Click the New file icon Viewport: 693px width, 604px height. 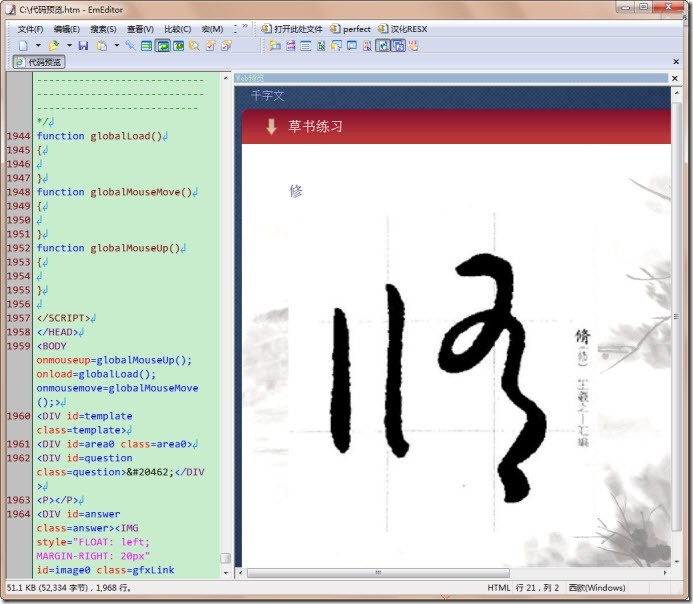(x=23, y=46)
